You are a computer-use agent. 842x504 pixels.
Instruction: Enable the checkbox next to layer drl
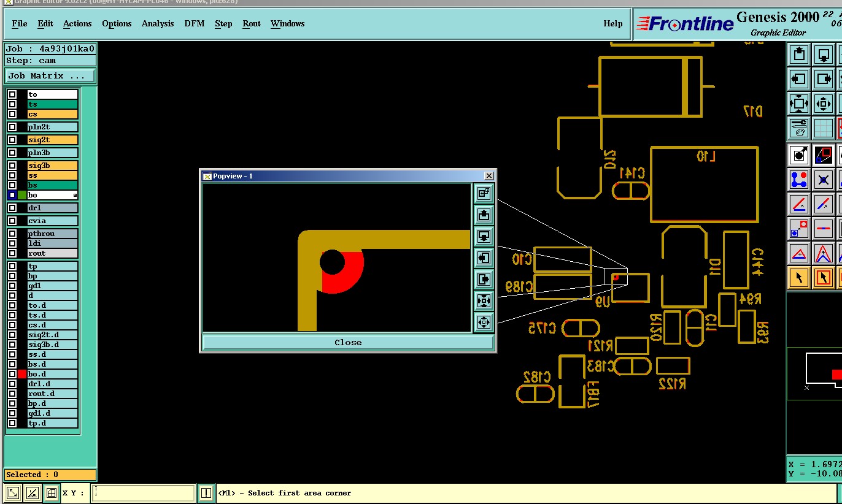pyautogui.click(x=12, y=208)
